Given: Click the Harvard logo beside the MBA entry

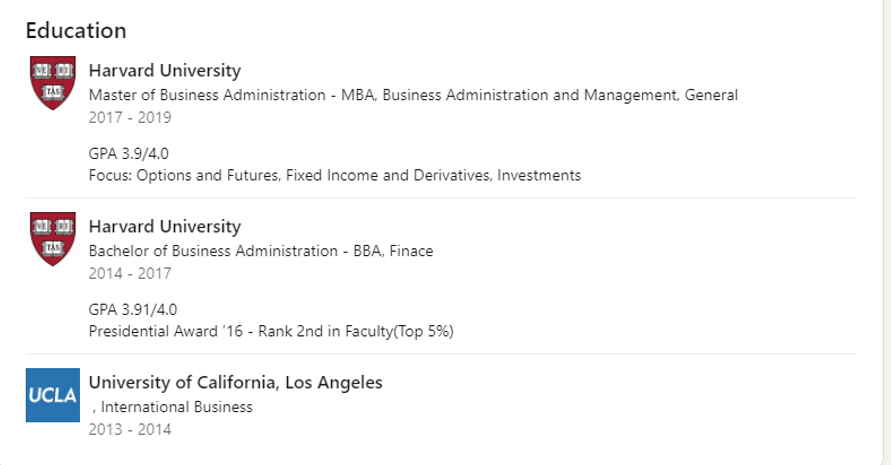Looking at the screenshot, I should click(x=54, y=83).
